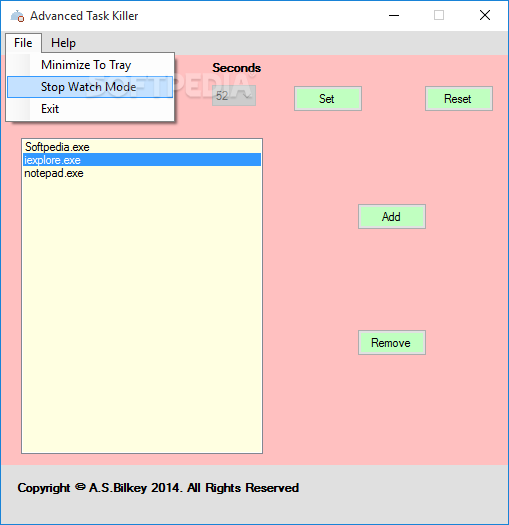
Task: Select Softpedia.exe in the list
Action: (x=142, y=147)
